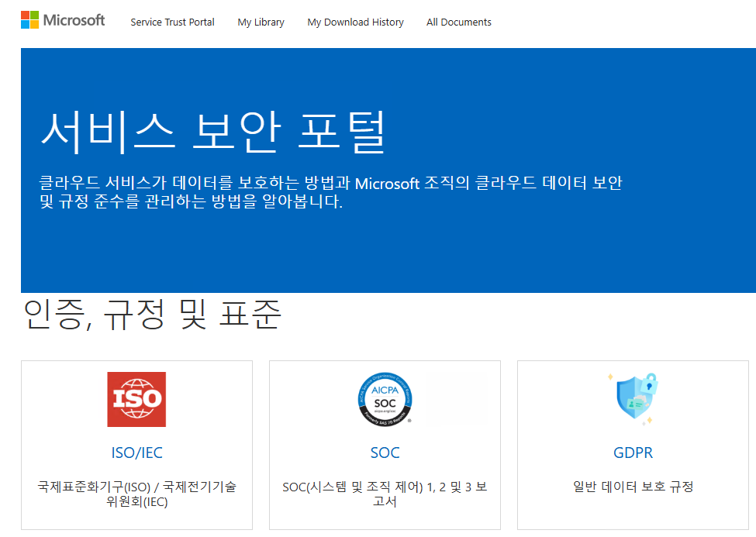
Task: Open the SOC link
Action: tap(385, 453)
